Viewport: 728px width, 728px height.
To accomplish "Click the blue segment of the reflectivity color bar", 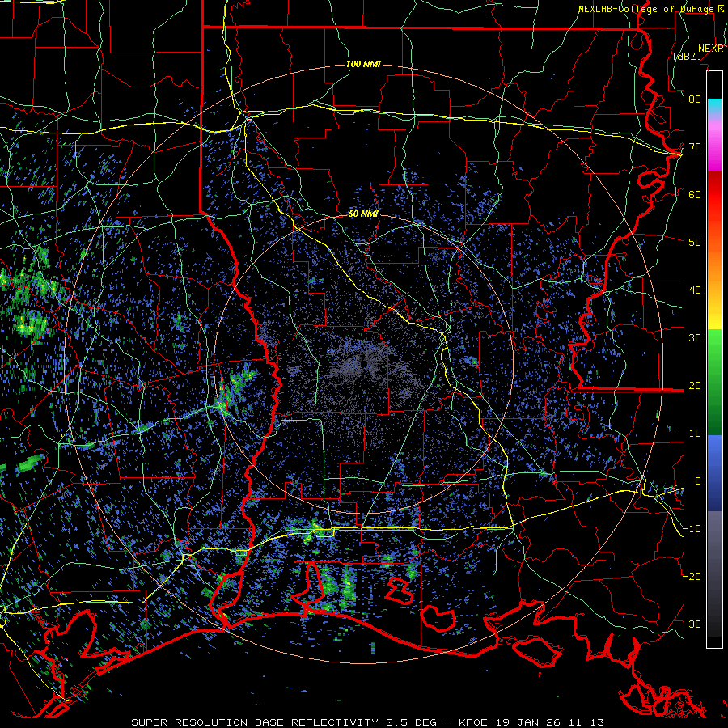I will [714, 472].
